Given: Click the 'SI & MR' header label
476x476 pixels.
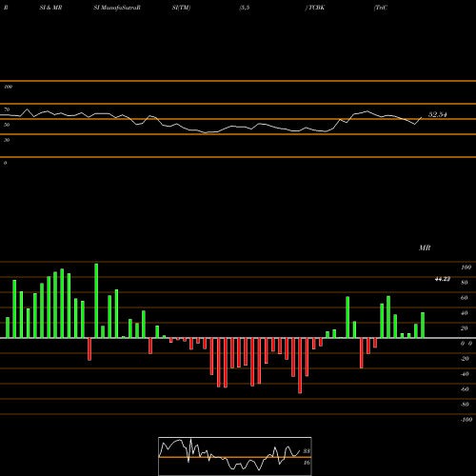Looking at the screenshot, I should [50, 8].
